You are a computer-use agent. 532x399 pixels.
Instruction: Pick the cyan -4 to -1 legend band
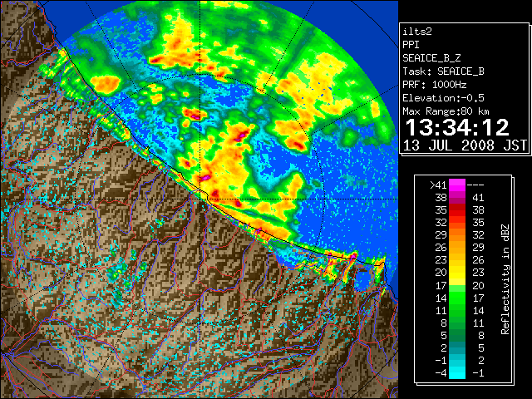pyautogui.click(x=457, y=373)
